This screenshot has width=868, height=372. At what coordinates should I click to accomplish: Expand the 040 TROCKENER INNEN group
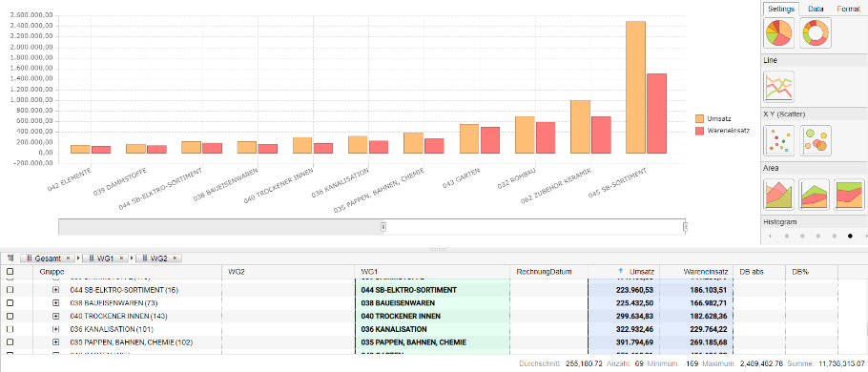[x=56, y=316]
